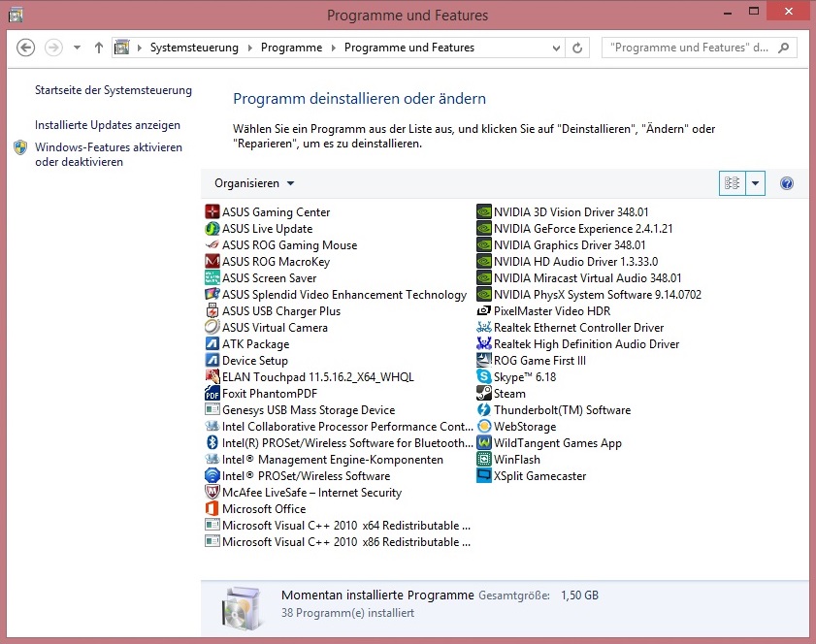Select the ASUS Screen Saver icon
This screenshot has width=816, height=644.
click(x=212, y=277)
